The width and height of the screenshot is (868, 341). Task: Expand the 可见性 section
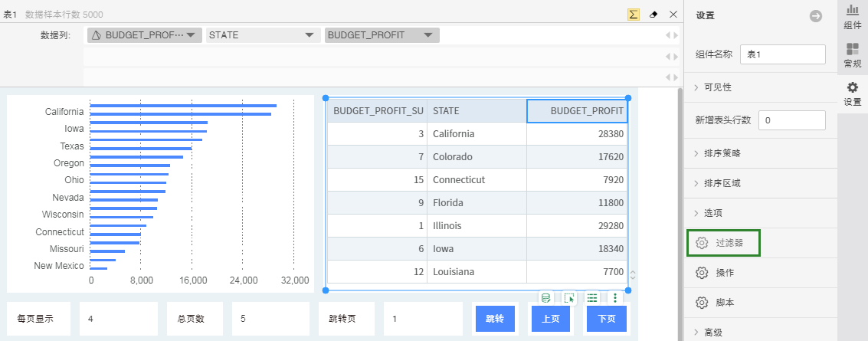(x=718, y=87)
